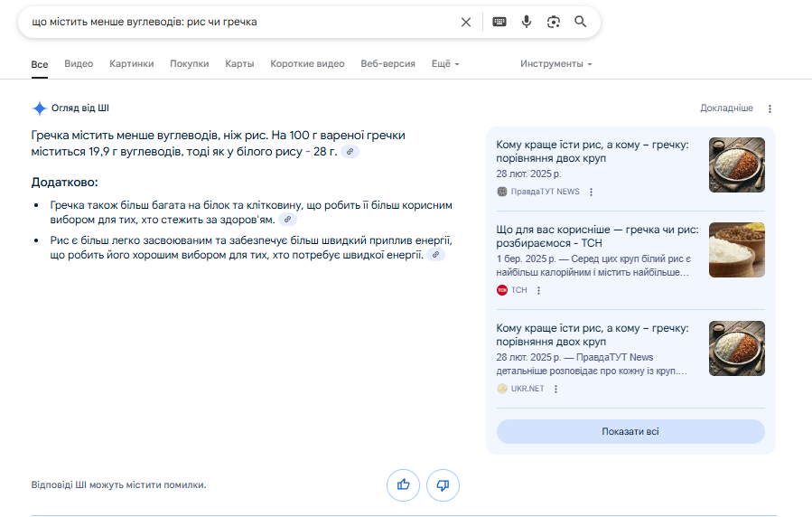
Task: Expand the Инструменты dropdown
Action: coord(556,63)
